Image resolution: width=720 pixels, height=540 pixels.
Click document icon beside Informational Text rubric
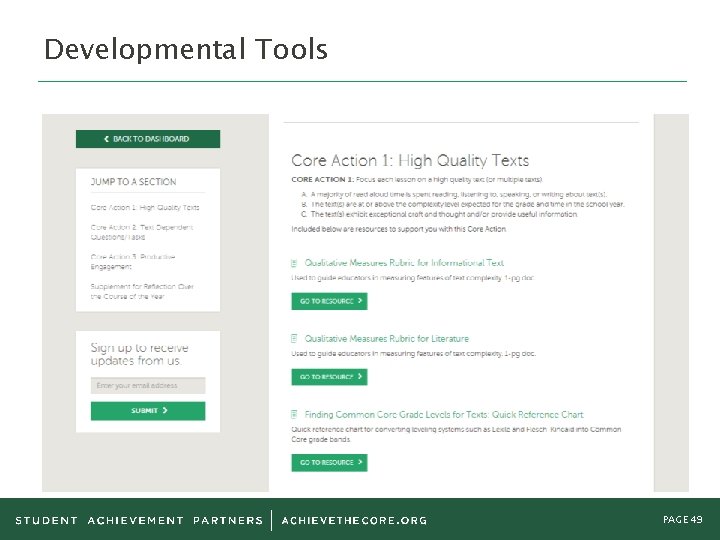tap(294, 263)
